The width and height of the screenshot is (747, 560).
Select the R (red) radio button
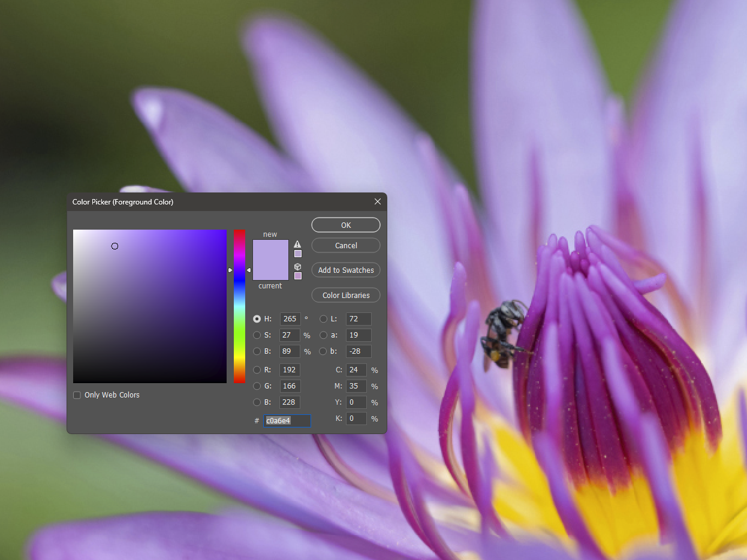point(257,370)
